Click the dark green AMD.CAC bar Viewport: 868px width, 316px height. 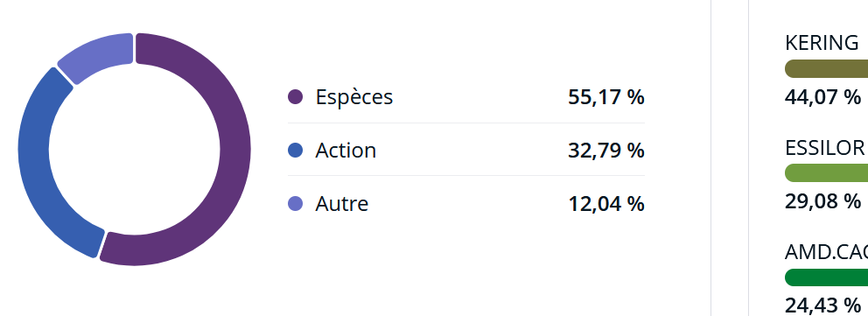(x=827, y=277)
